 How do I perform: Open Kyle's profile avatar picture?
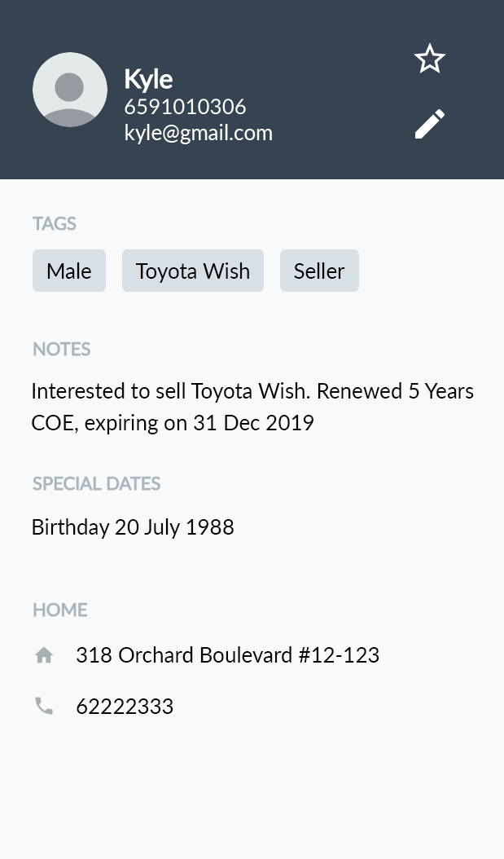coord(70,90)
